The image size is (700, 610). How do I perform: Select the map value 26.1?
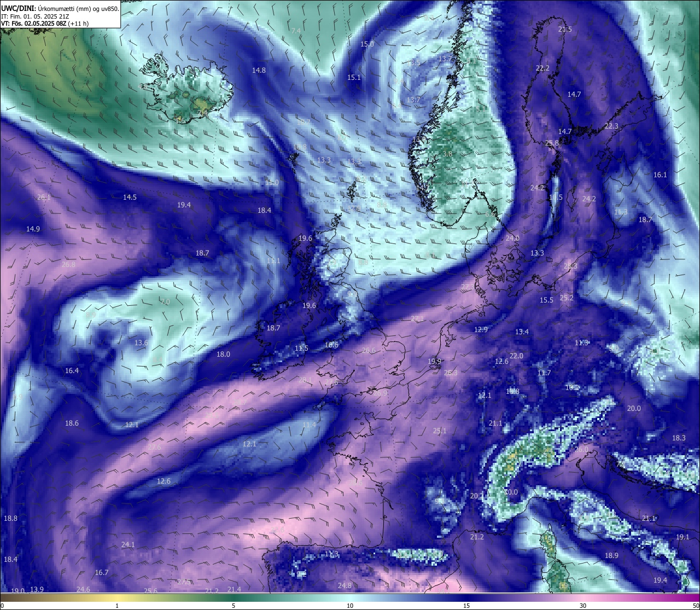pos(44,197)
